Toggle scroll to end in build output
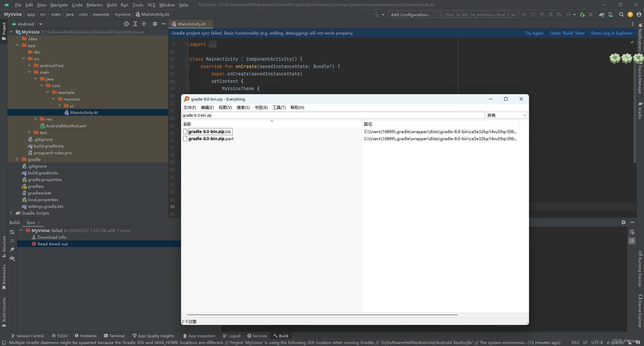The image size is (644, 346). coord(632,241)
